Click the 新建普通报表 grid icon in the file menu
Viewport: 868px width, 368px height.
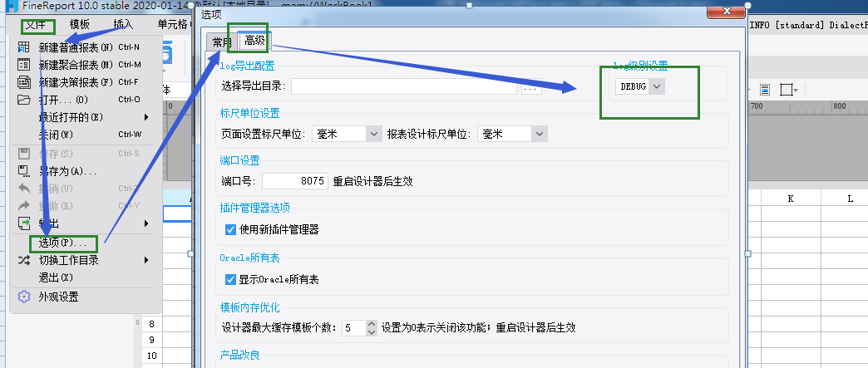click(x=24, y=47)
